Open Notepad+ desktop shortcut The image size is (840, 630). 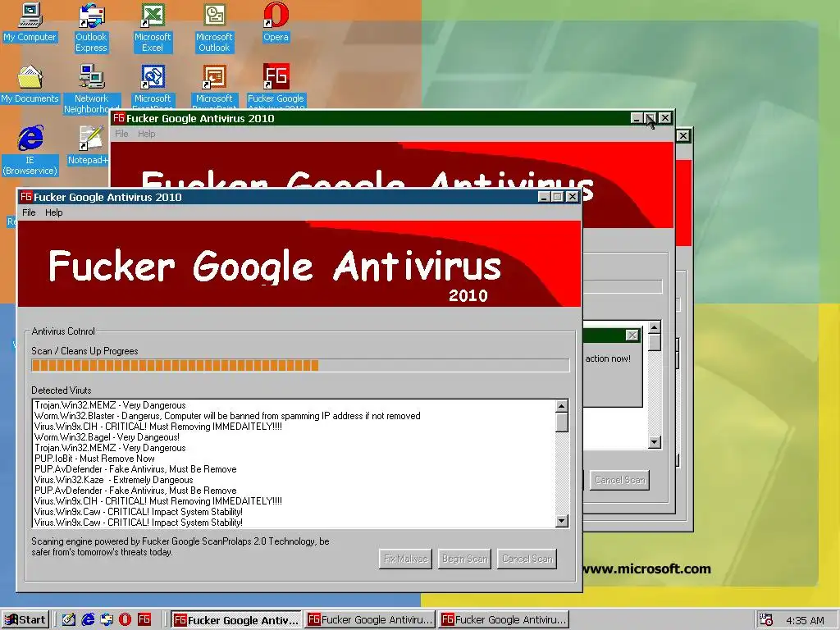pyautogui.click(x=89, y=145)
